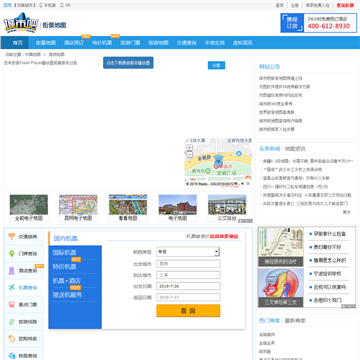Click the green 门牌查询 pin icon
Image resolution: width=360 pixels, height=360 pixels.
click(x=12, y=254)
